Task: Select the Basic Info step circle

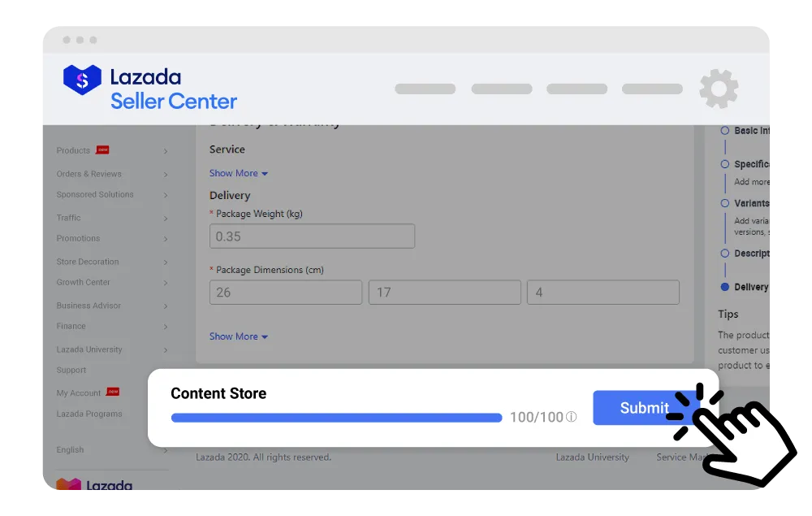Action: point(724,130)
